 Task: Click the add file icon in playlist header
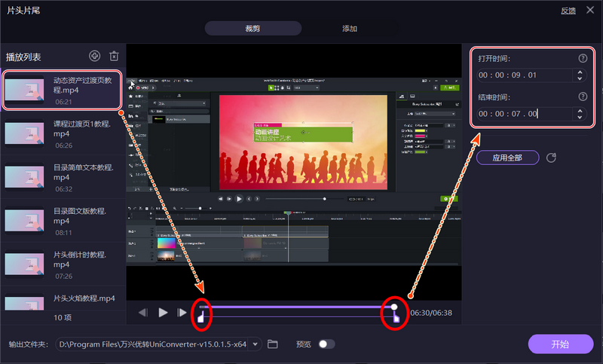coord(94,56)
